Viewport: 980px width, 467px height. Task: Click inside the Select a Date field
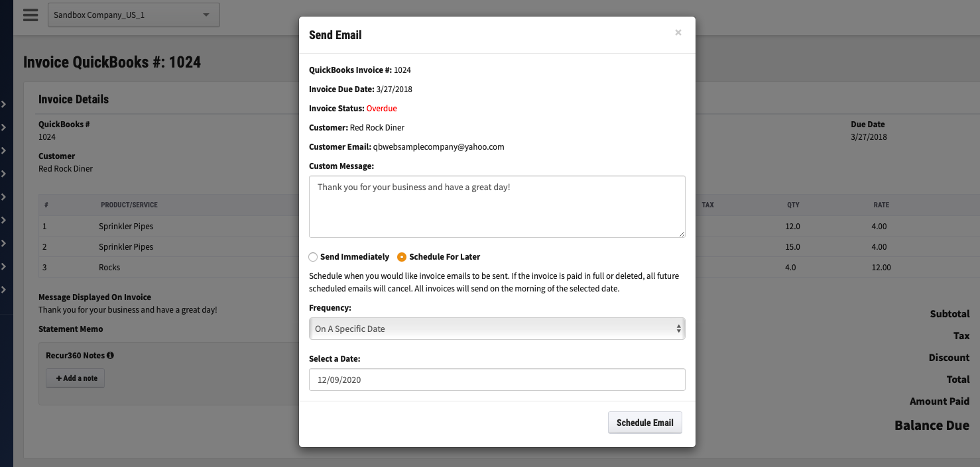497,380
